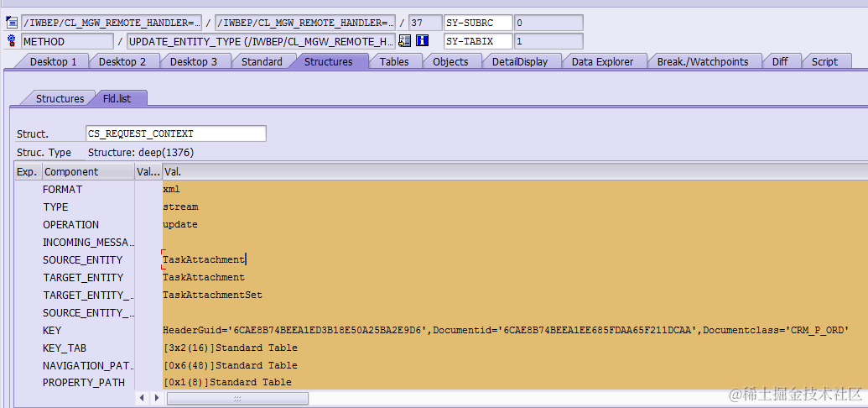Image resolution: width=868 pixels, height=408 pixels.
Task: Click the SY-SUBRC variable field
Action: 478,23
